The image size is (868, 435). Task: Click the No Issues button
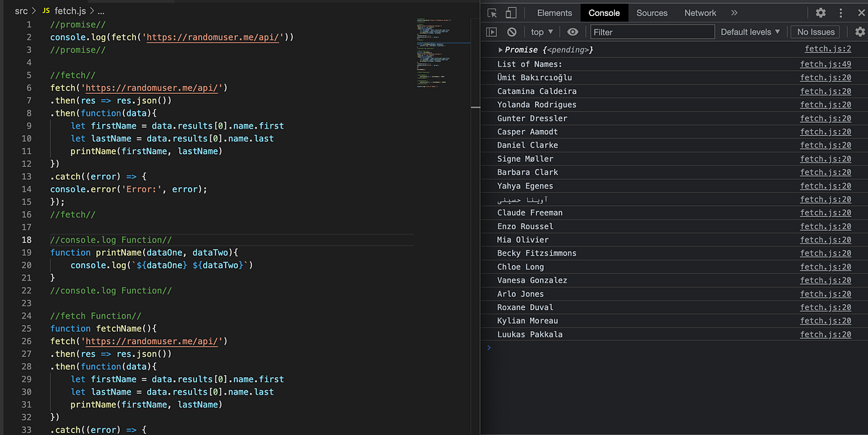(815, 31)
